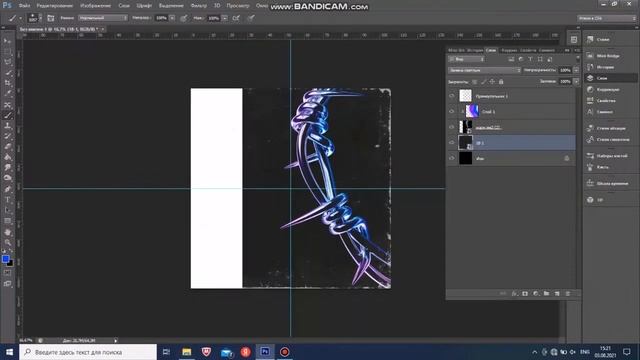
Task: Create a new layer in Layers panel
Action: (x=557, y=293)
